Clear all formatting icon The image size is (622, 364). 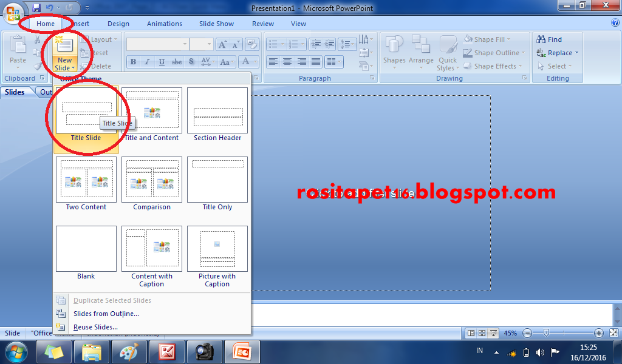(252, 44)
